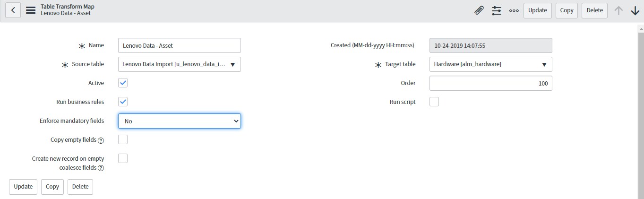This screenshot has height=199, width=644.
Task: Open personalize form settings sliders icon
Action: tap(497, 10)
